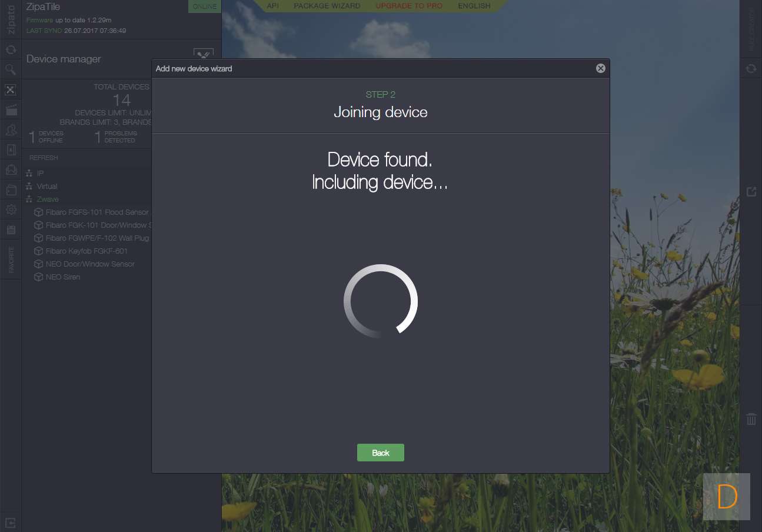Screen dimensions: 762x532
Task: Open the Rule creator tab on right sidebar
Action: (751, 29)
